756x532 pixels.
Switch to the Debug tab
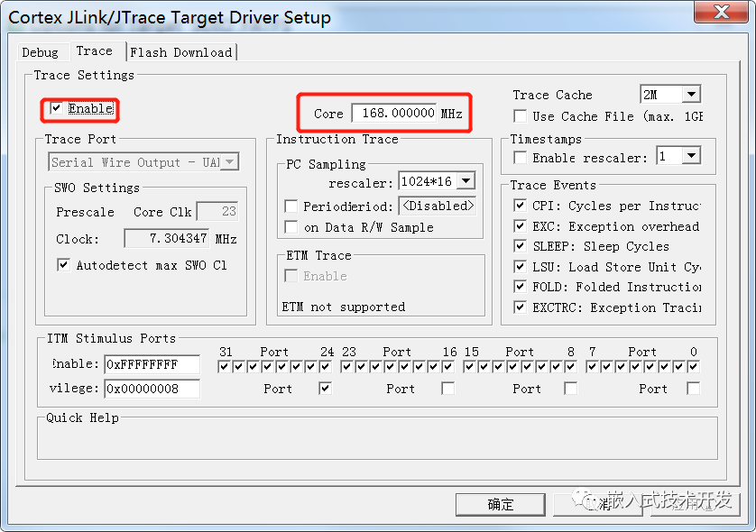click(40, 52)
